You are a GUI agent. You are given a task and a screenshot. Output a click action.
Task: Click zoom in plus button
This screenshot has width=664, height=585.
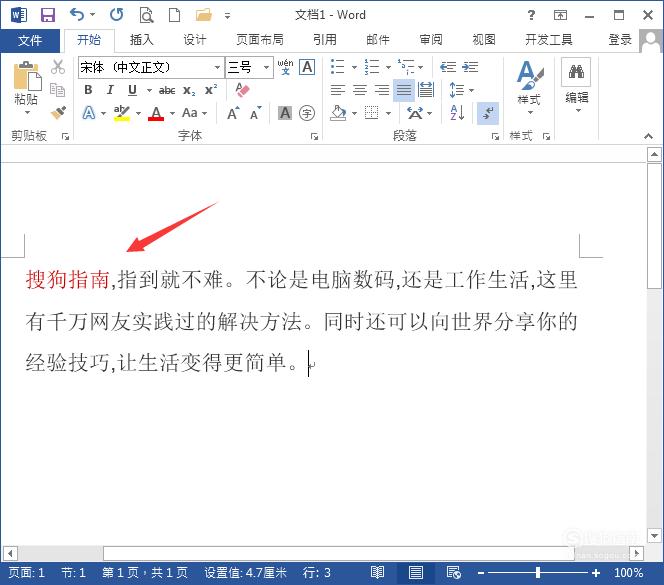(596, 573)
